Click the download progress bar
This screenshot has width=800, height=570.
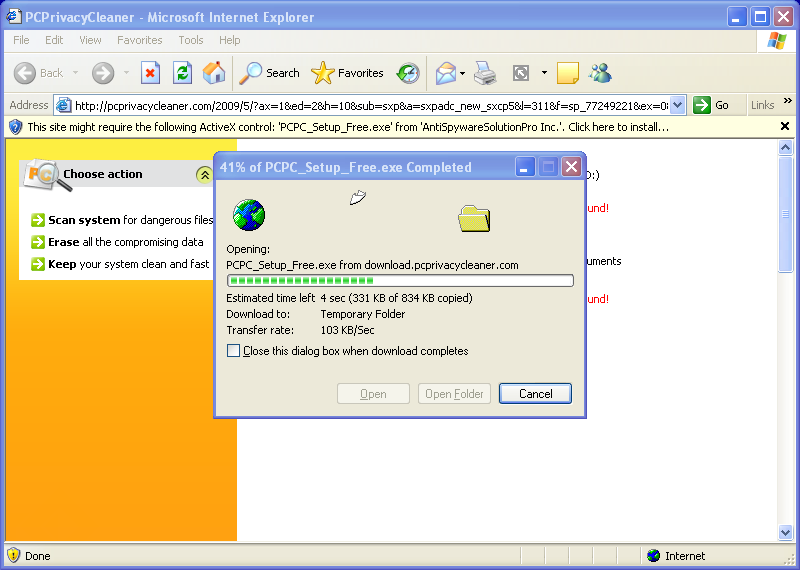click(x=400, y=280)
